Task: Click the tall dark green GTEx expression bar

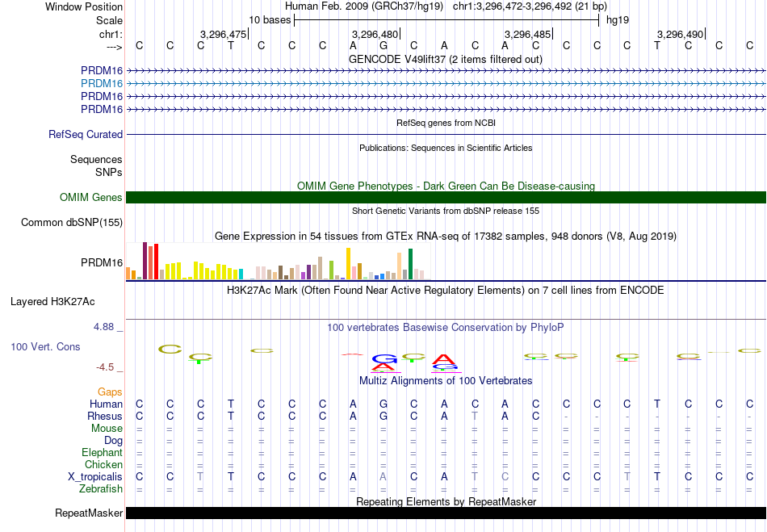Action: click(x=410, y=264)
